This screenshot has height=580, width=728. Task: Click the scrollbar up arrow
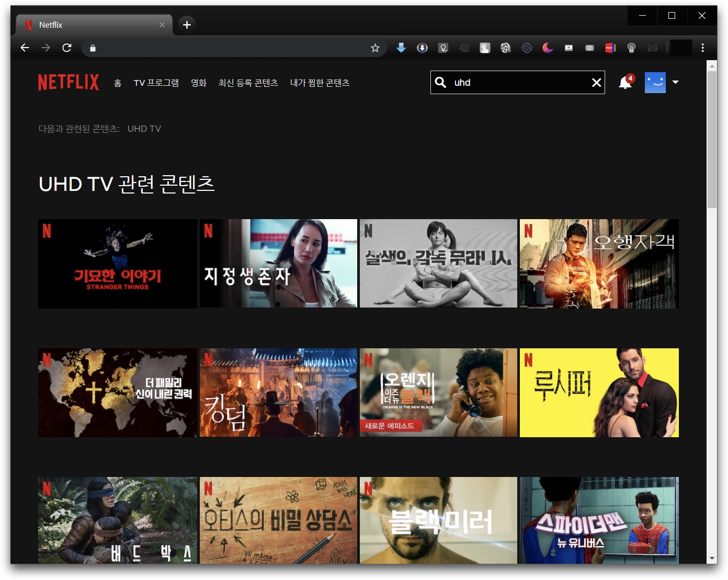[712, 65]
